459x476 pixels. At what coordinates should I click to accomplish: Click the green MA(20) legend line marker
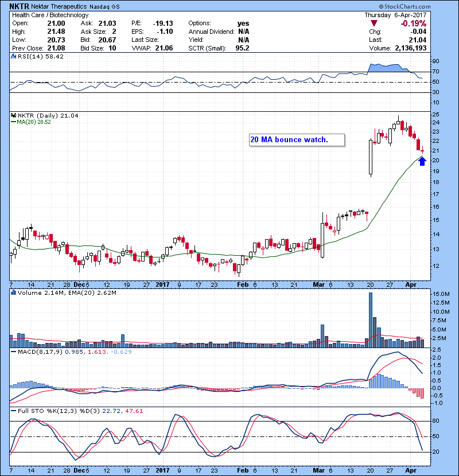point(13,122)
